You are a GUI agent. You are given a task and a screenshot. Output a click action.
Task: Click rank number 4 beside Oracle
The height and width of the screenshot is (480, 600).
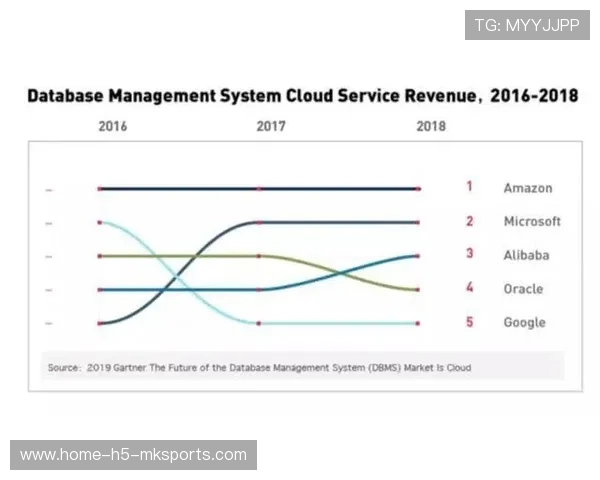pos(469,288)
